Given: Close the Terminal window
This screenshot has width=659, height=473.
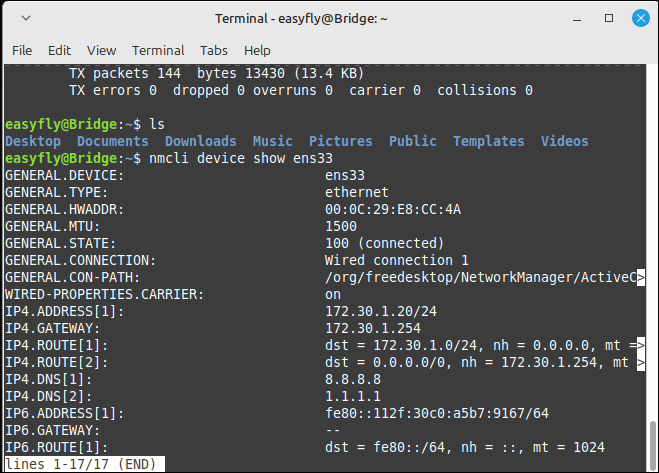Looking at the screenshot, I should pyautogui.click(x=641, y=18).
